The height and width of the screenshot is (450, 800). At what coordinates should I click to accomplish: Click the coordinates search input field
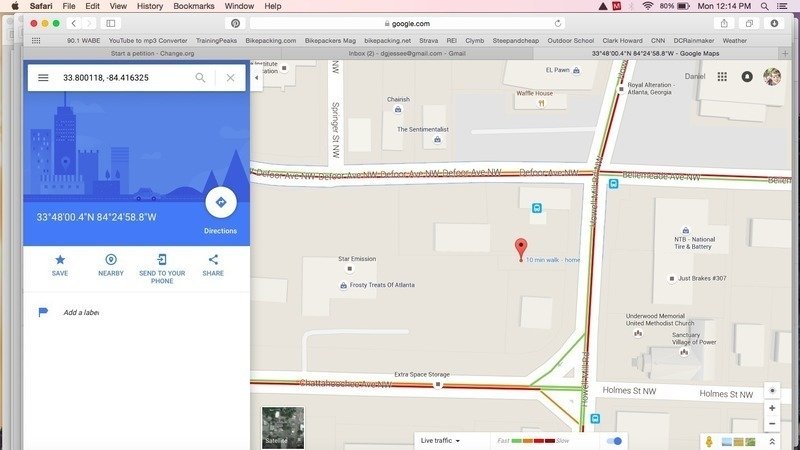tap(120, 77)
